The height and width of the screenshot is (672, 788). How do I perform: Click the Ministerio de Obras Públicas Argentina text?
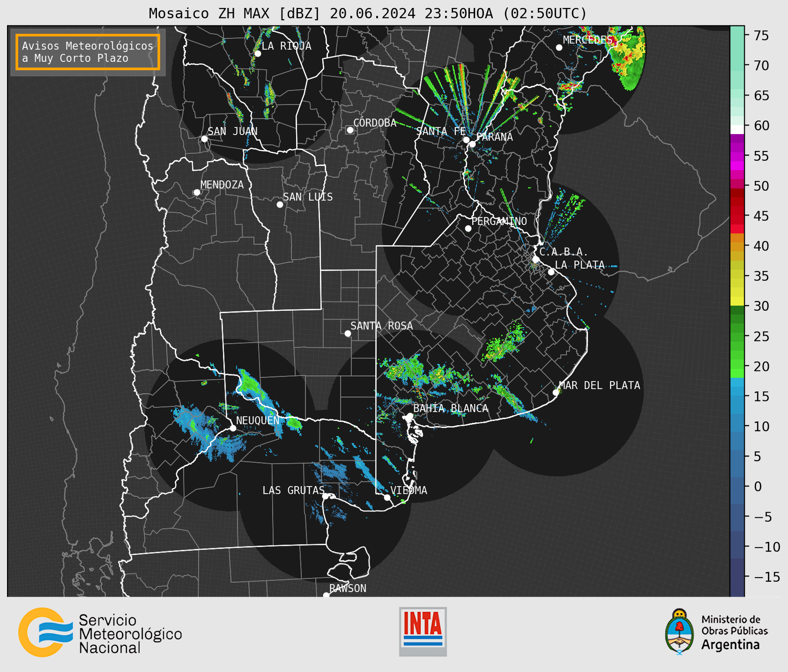point(734,632)
